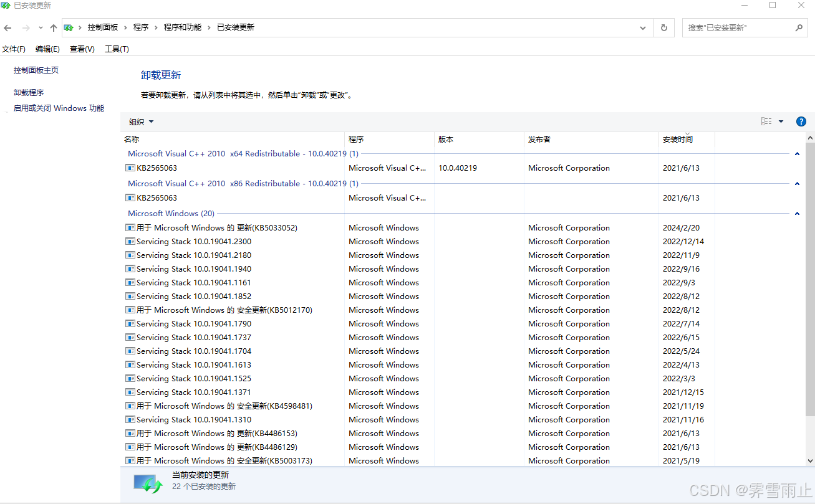Click the Forward navigation arrow
Image resolution: width=815 pixels, height=504 pixels.
tap(26, 27)
